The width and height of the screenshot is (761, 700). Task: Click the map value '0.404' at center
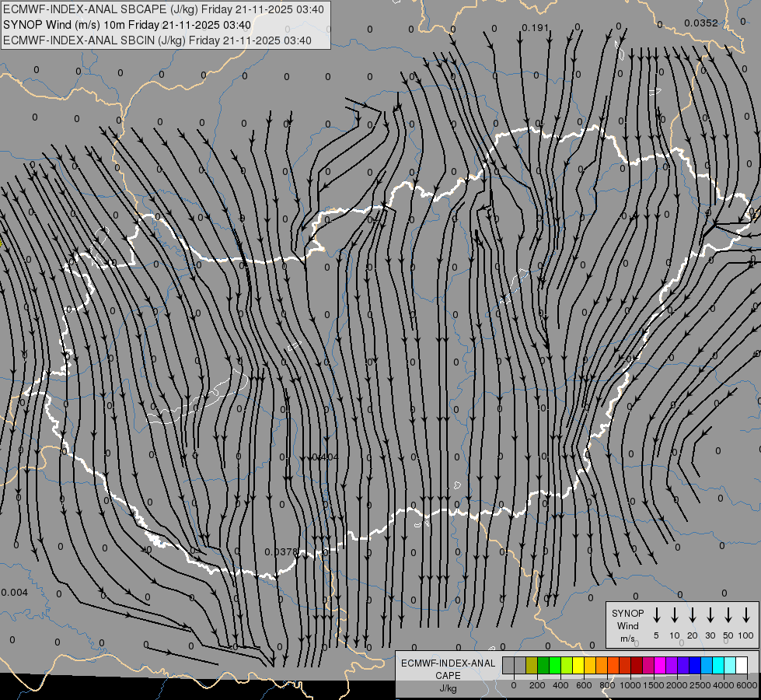point(325,457)
